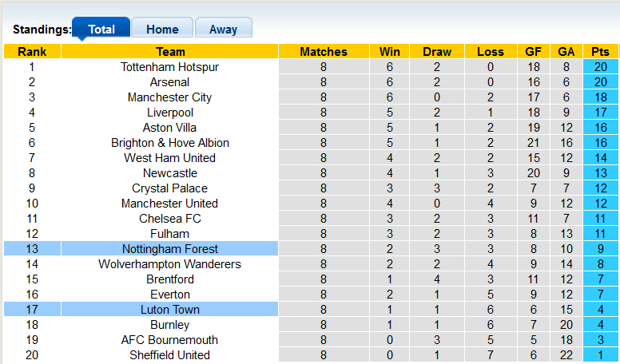Open the Home standings tab
The image size is (620, 364).
[162, 29]
